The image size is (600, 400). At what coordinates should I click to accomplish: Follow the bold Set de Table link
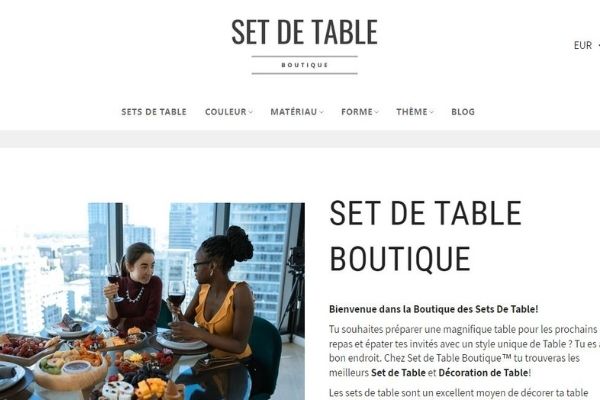(398, 372)
